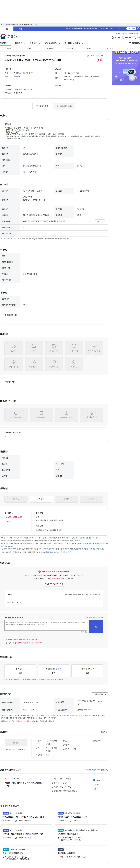Jump to the 전형방법 section tab
Viewport: 140px width, 868px height.
(x=90, y=49)
